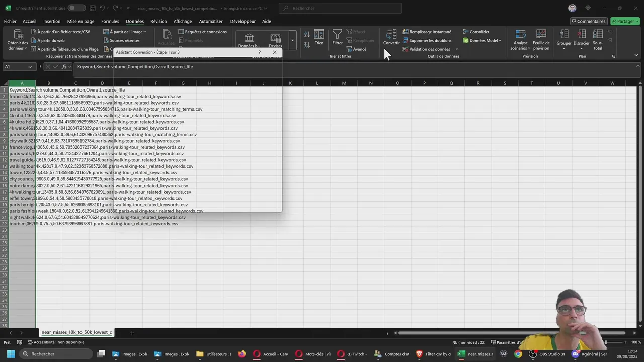Screen dimensions: 644x362
Task: Click the Commentaires button
Action: pyautogui.click(x=588, y=21)
